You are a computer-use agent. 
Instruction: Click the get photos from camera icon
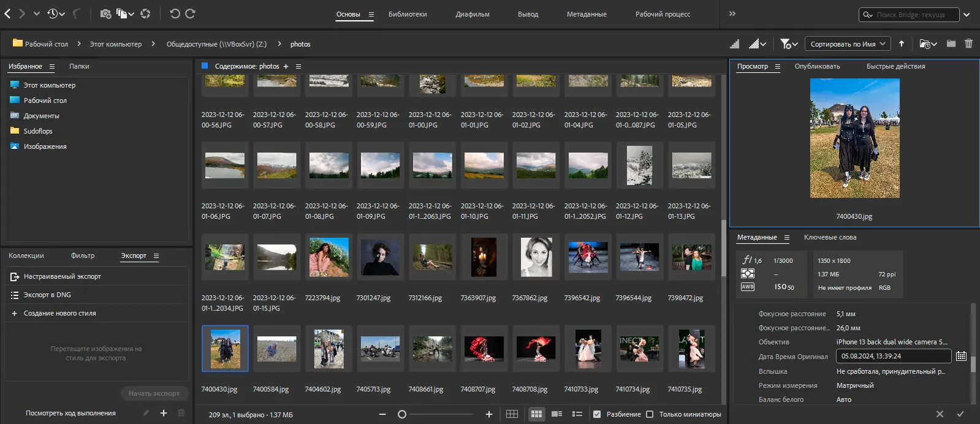tap(105, 13)
